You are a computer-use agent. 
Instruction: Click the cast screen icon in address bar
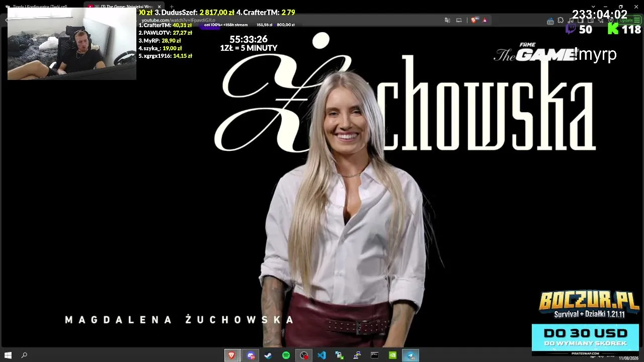click(459, 20)
